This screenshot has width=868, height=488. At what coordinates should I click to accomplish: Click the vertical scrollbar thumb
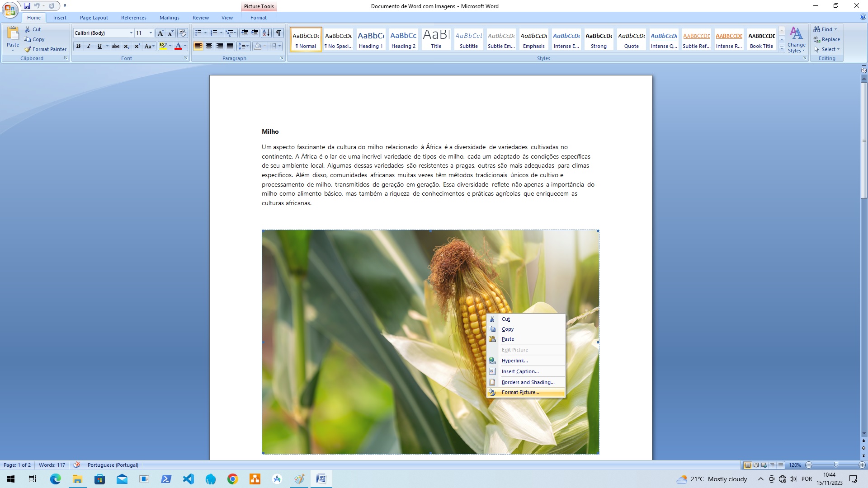point(864,140)
